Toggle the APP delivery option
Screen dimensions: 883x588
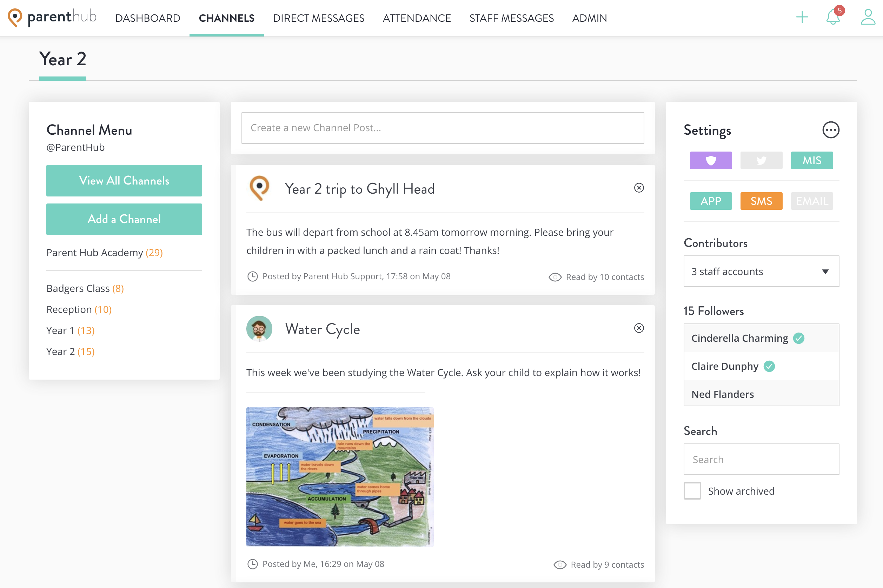[710, 201]
